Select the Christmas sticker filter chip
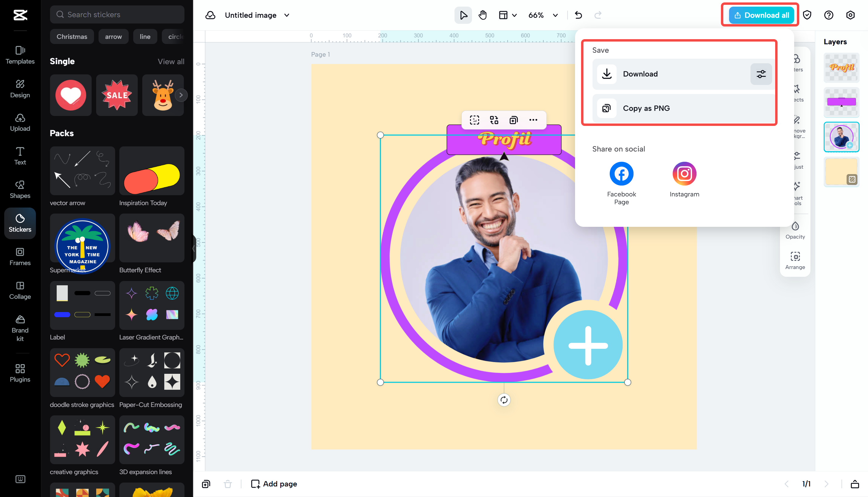The image size is (868, 497). point(72,36)
